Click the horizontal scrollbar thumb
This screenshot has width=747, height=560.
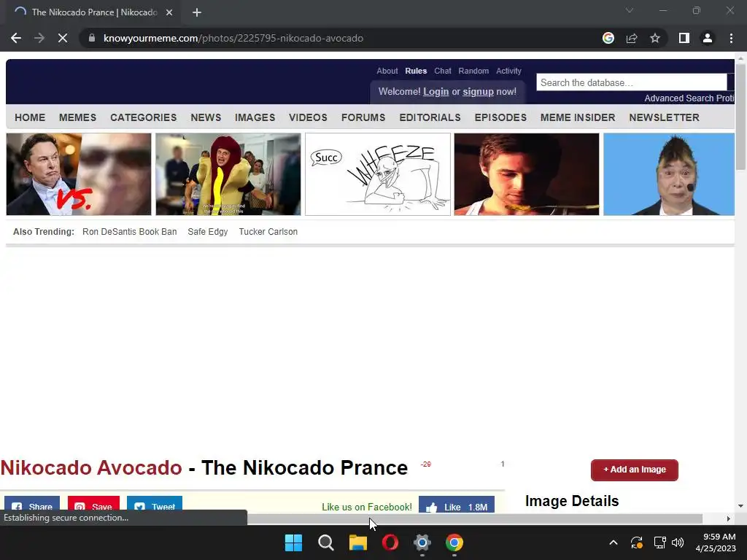pos(474,518)
